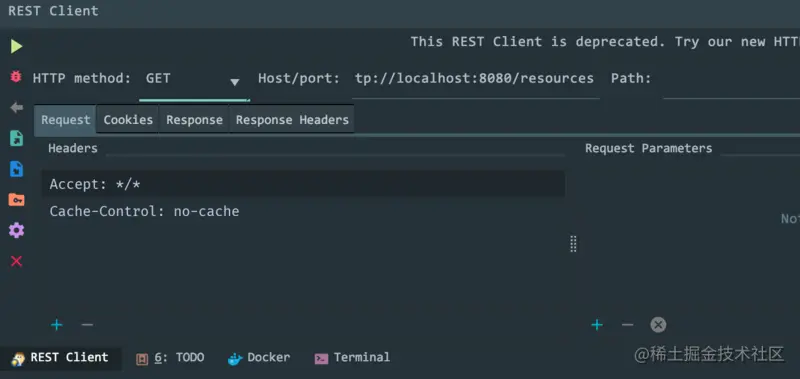This screenshot has height=379, width=800.
Task: Expand the HTTP method dropdown arrow
Action: [235, 82]
